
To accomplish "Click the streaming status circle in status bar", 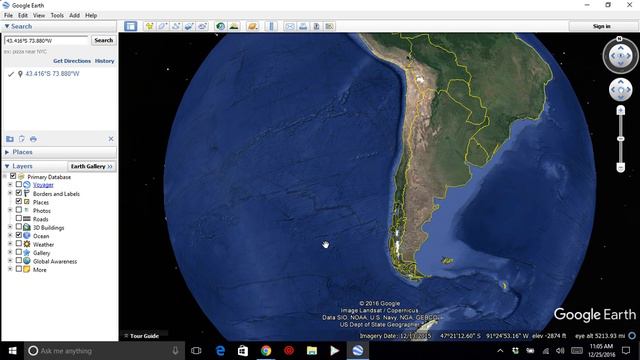I will click(632, 336).
